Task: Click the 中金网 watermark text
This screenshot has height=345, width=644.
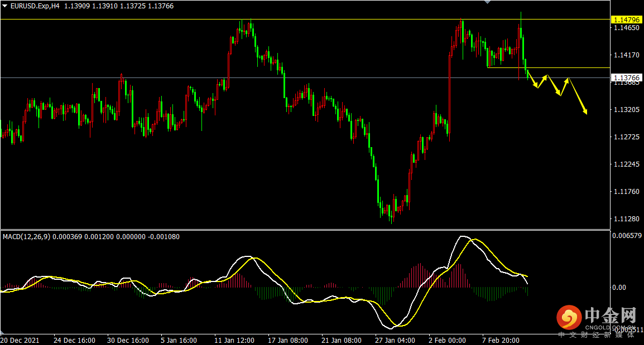Action: tap(611, 317)
